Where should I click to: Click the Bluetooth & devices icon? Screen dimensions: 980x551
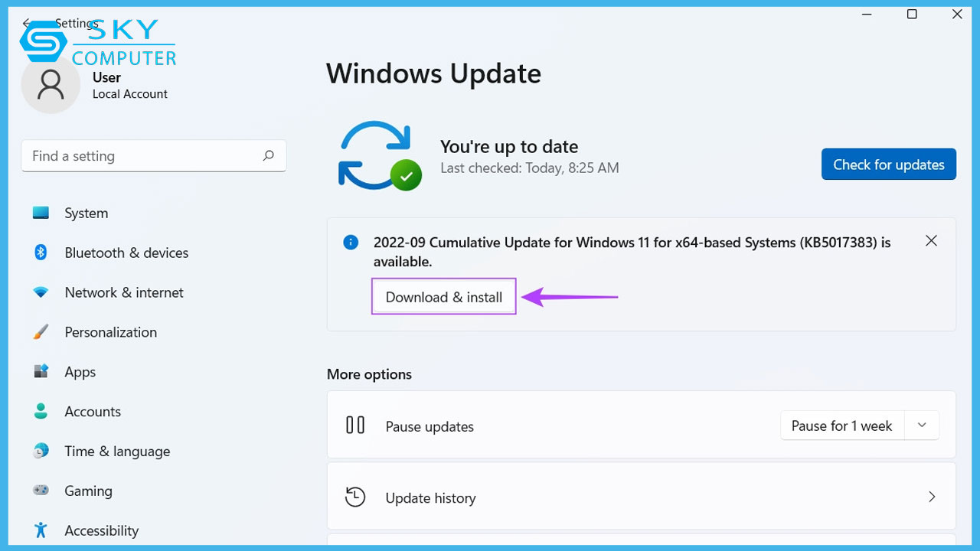point(41,253)
